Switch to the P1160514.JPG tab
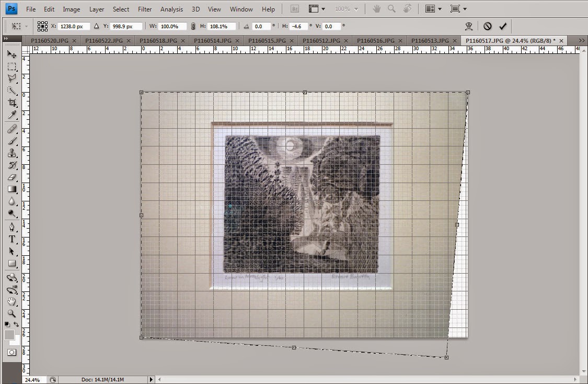This screenshot has height=384, width=588. click(213, 40)
